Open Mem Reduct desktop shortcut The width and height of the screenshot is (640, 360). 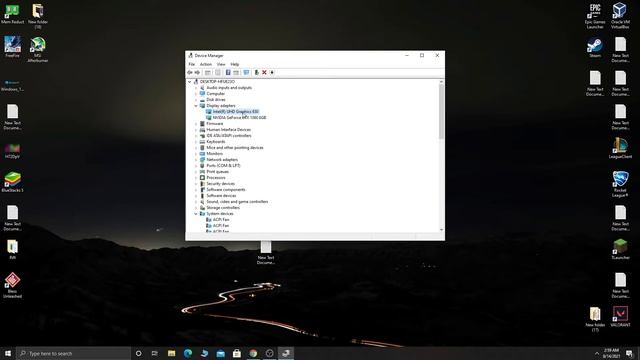(12, 13)
